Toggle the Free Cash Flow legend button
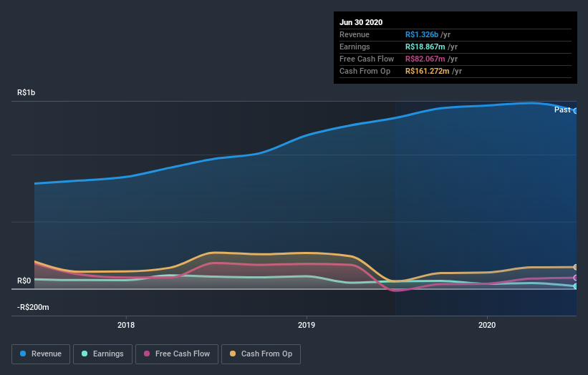 177,354
